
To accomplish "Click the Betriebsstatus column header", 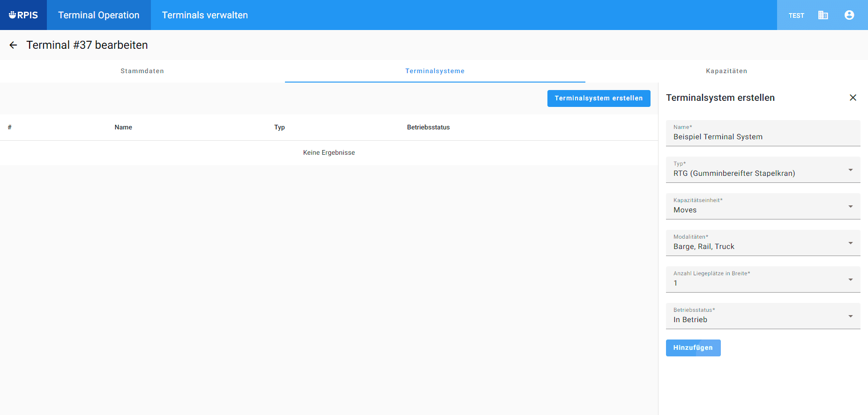I will coord(428,128).
